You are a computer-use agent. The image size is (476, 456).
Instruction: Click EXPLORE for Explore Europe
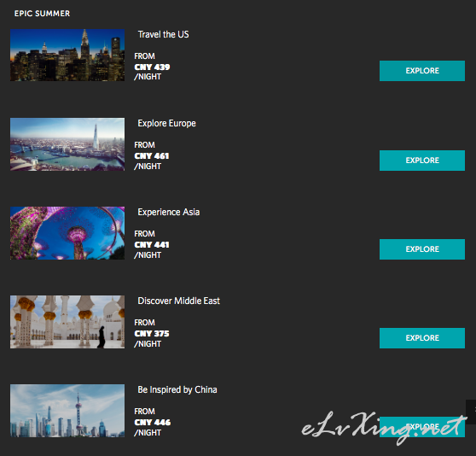(422, 161)
